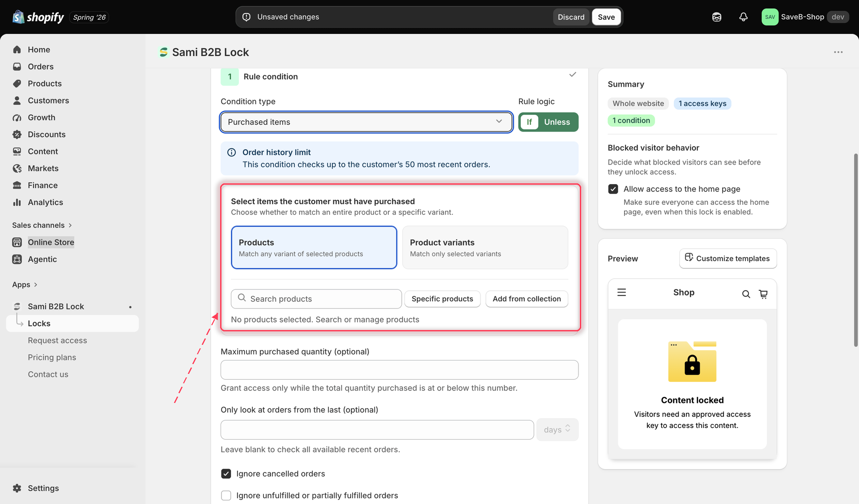Select Locks under Sami B2B Lock
The image size is (859, 504).
(72, 323)
